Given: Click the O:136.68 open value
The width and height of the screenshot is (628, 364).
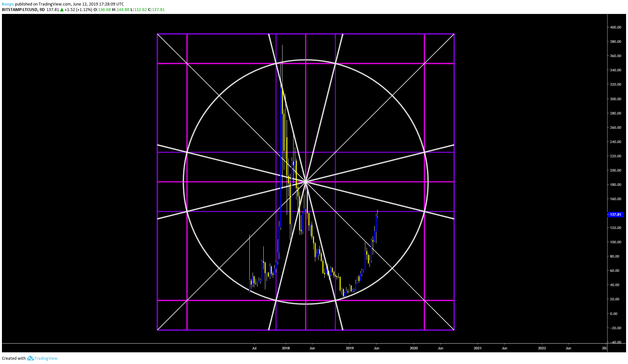Looking at the screenshot, I should (102, 10).
